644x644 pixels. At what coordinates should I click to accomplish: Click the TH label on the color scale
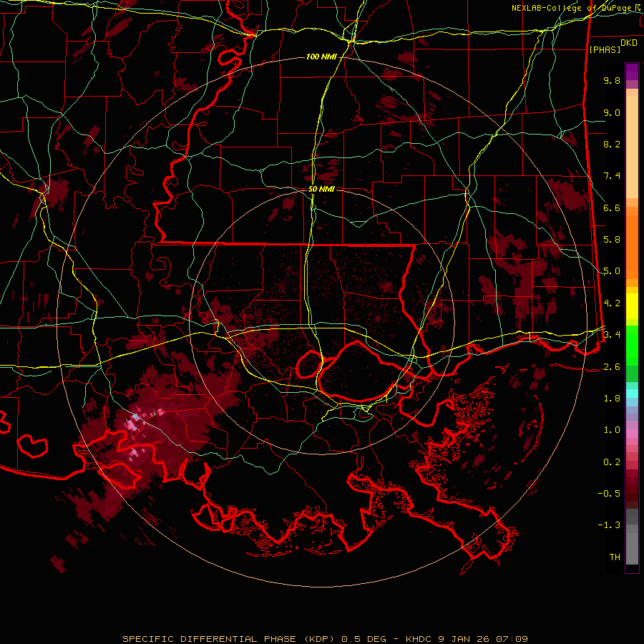pos(615,557)
